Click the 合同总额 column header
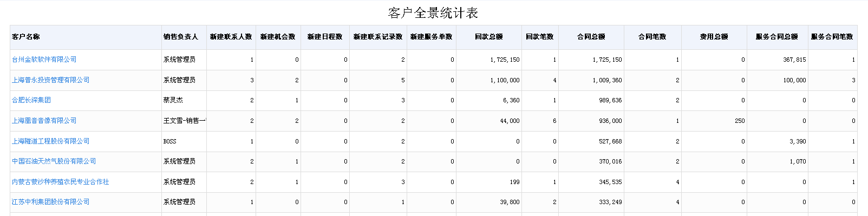This screenshot has height=216, width=868. (x=591, y=37)
